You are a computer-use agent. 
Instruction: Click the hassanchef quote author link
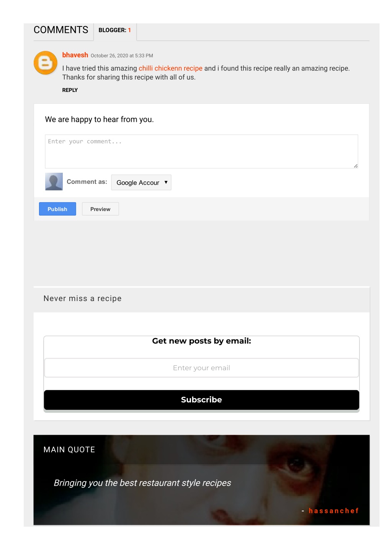334,511
